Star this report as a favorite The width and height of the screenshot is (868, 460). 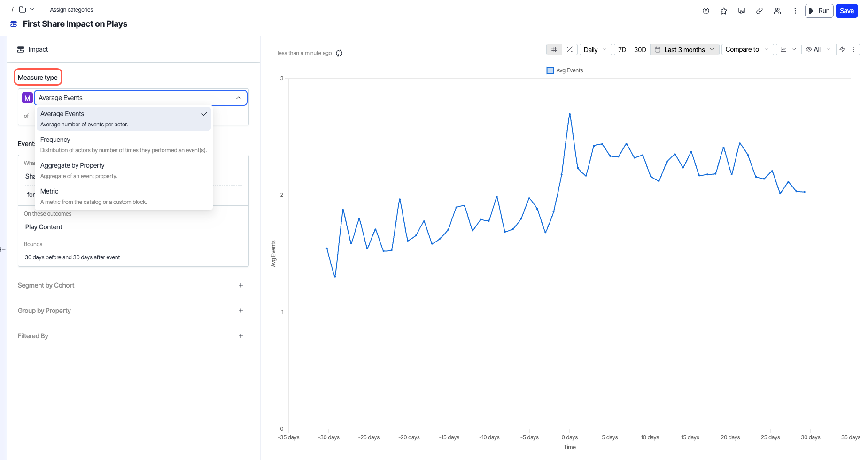pyautogui.click(x=723, y=10)
